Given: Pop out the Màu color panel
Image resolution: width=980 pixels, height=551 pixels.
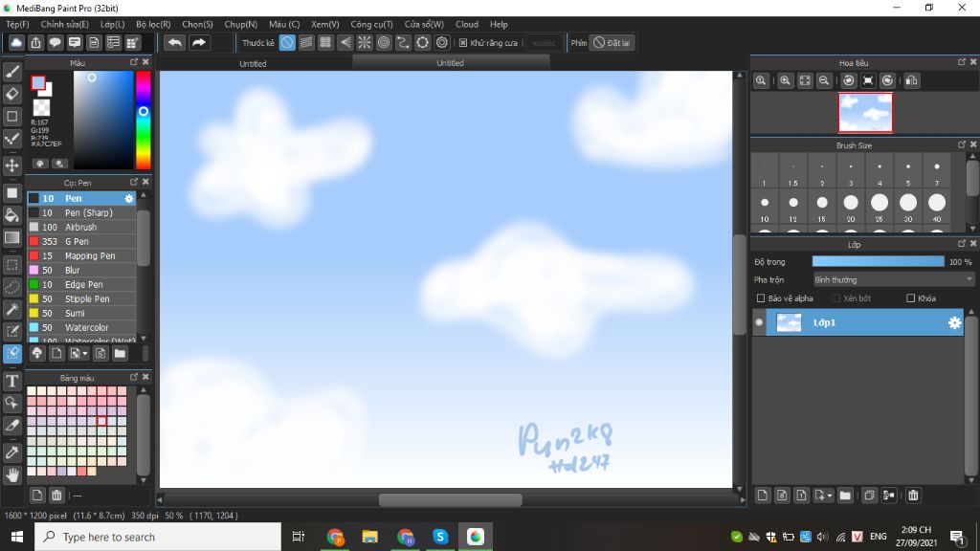Looking at the screenshot, I should coord(134,62).
